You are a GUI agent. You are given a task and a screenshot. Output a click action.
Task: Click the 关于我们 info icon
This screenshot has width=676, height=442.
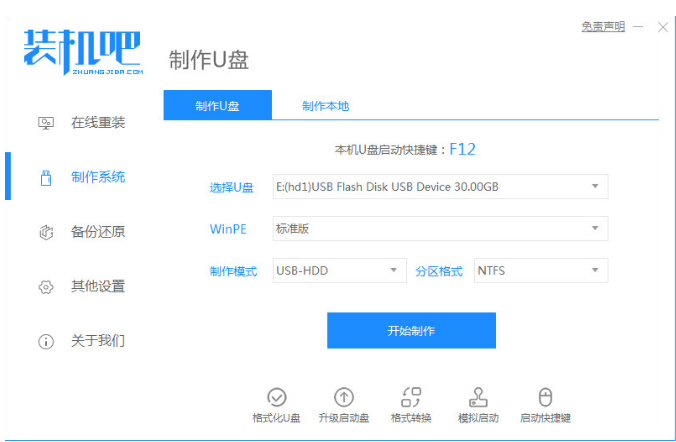[x=45, y=341]
